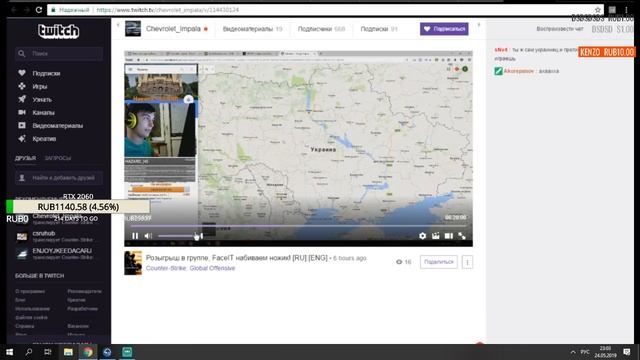
Task: Click the sparkle icon beside Креатив
Action: pos(22,138)
